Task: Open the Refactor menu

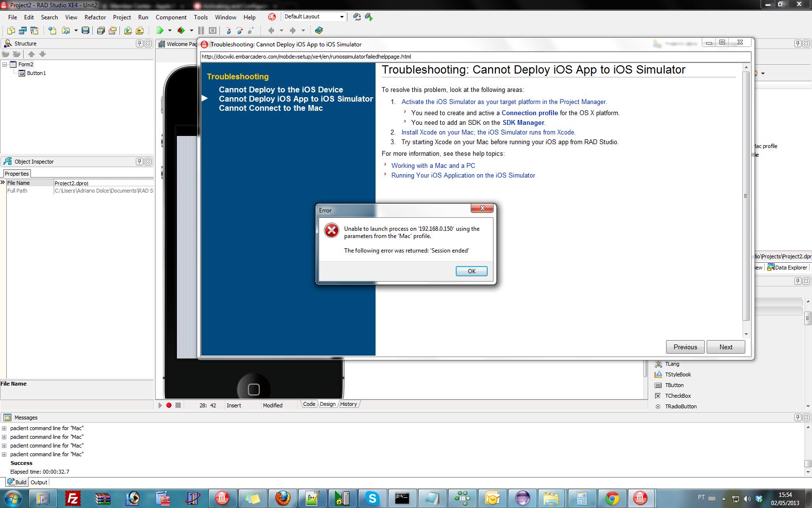Action: tap(95, 17)
